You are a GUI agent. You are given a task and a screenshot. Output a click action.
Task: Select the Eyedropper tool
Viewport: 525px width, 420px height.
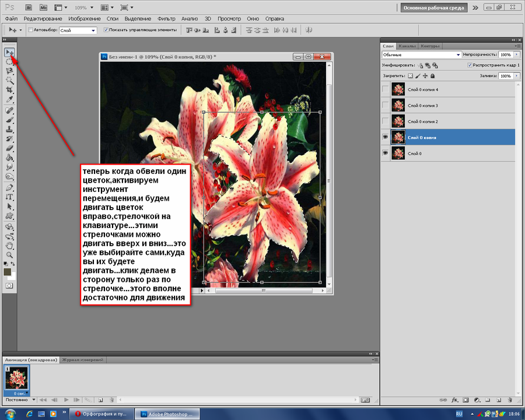9,99
